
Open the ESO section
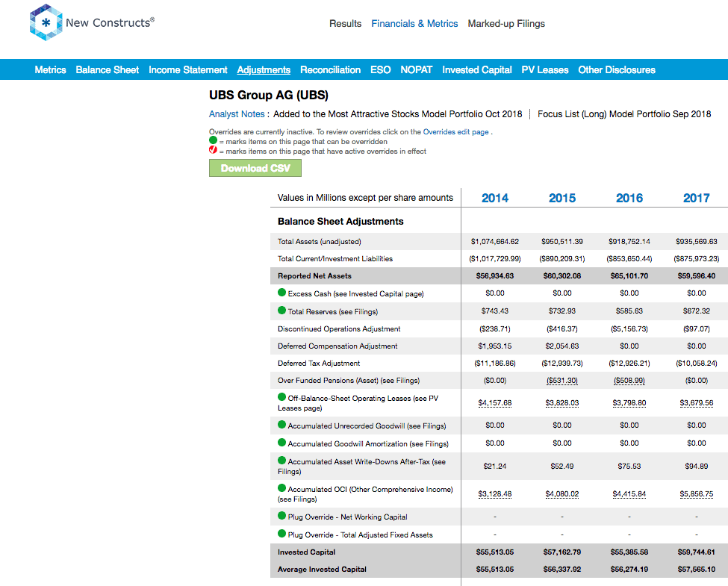pos(381,69)
